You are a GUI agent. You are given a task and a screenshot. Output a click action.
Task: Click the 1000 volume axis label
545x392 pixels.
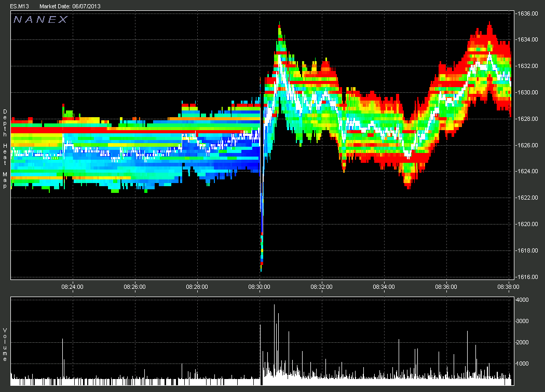(x=522, y=363)
